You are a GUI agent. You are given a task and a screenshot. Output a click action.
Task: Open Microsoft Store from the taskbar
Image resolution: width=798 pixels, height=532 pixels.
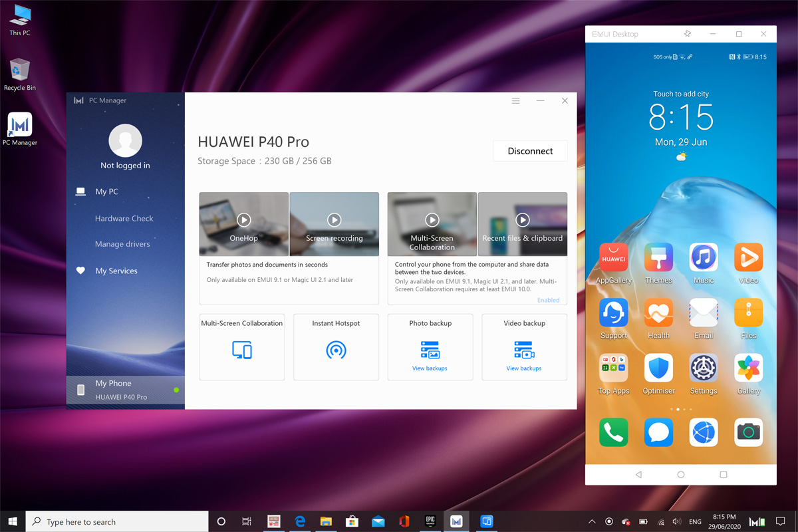coord(352,521)
